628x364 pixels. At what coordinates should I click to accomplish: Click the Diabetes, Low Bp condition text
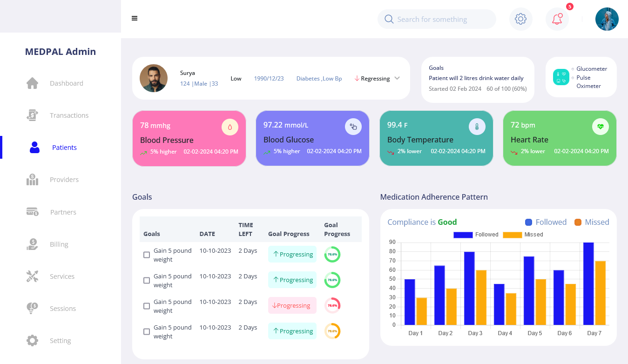click(319, 79)
